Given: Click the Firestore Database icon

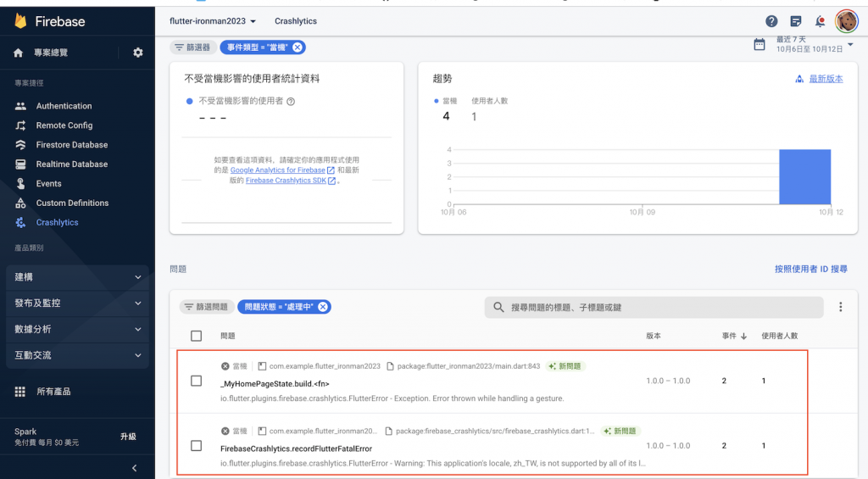Looking at the screenshot, I should pyautogui.click(x=20, y=144).
